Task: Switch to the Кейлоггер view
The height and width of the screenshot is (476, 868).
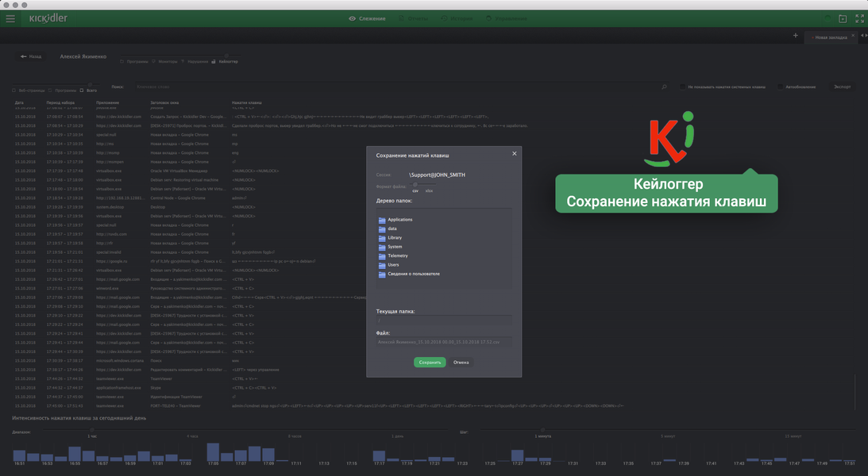Action: pyautogui.click(x=226, y=62)
